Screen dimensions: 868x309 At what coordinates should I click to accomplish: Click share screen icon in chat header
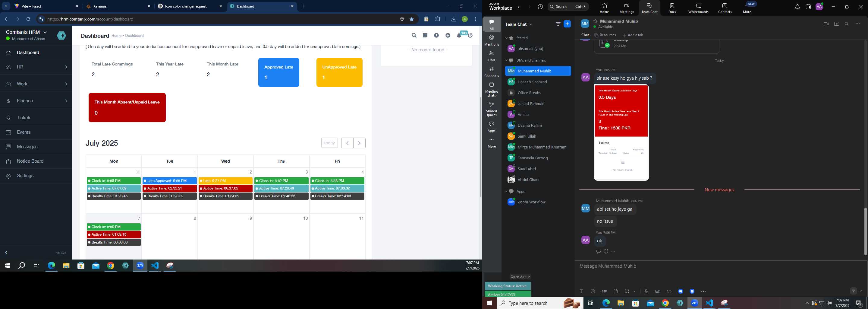pyautogui.click(x=836, y=24)
